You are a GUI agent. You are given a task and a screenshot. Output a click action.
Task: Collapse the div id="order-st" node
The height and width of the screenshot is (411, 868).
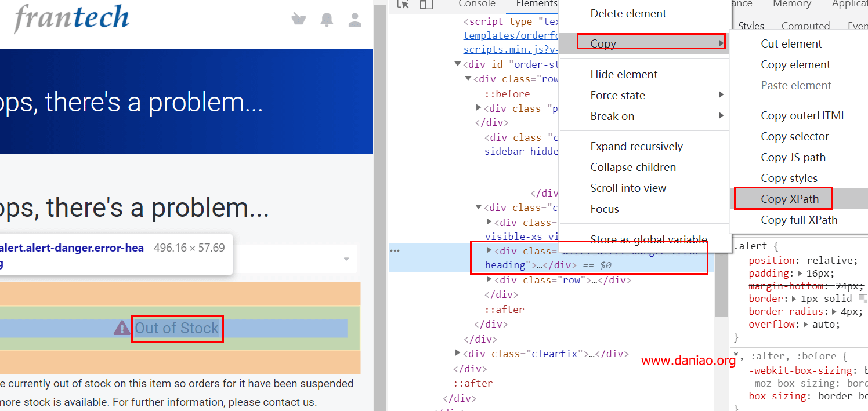click(458, 64)
